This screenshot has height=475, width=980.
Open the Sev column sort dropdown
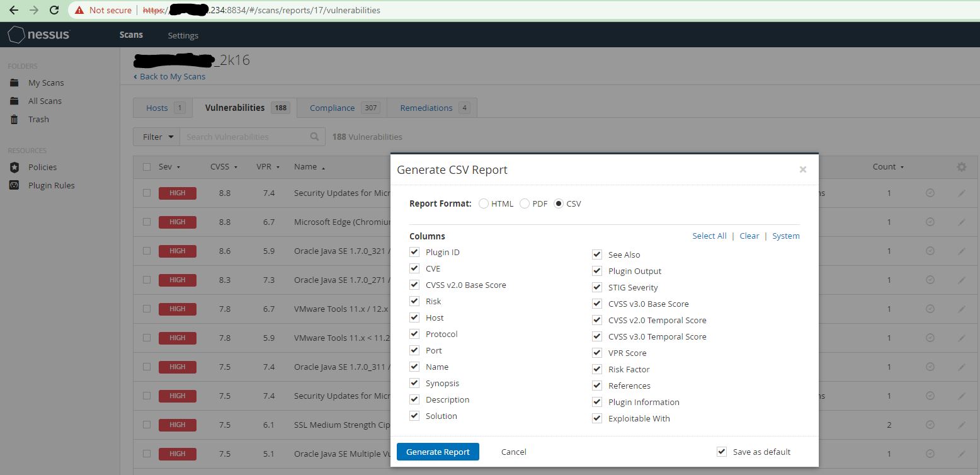tap(169, 166)
